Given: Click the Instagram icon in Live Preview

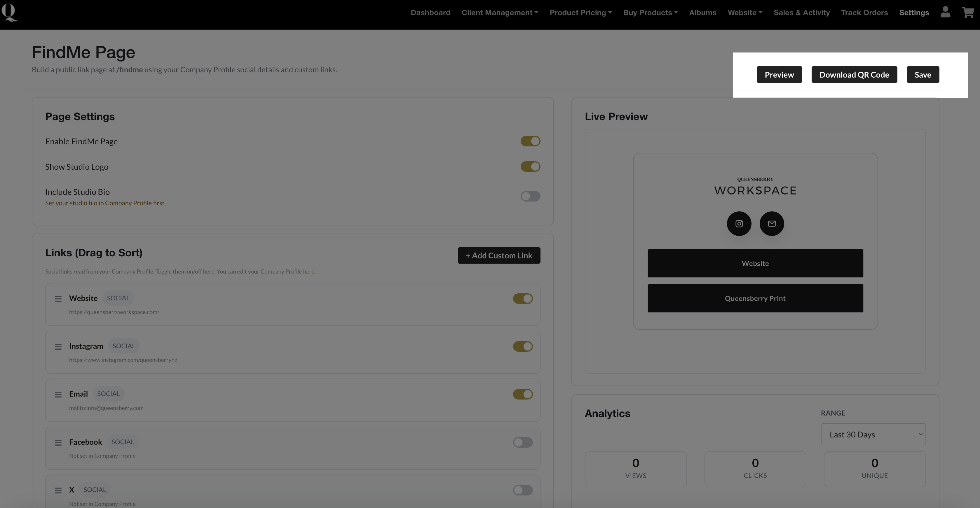Looking at the screenshot, I should pyautogui.click(x=739, y=224).
